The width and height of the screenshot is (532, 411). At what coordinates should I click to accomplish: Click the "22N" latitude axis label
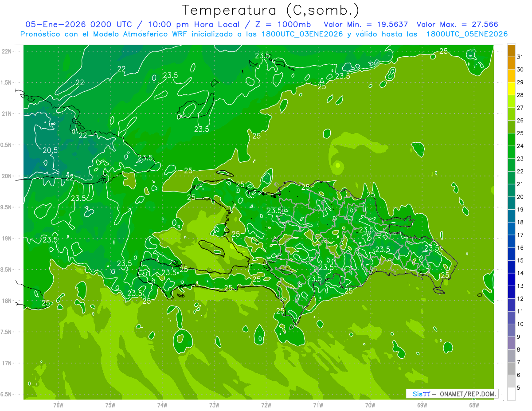click(8, 51)
